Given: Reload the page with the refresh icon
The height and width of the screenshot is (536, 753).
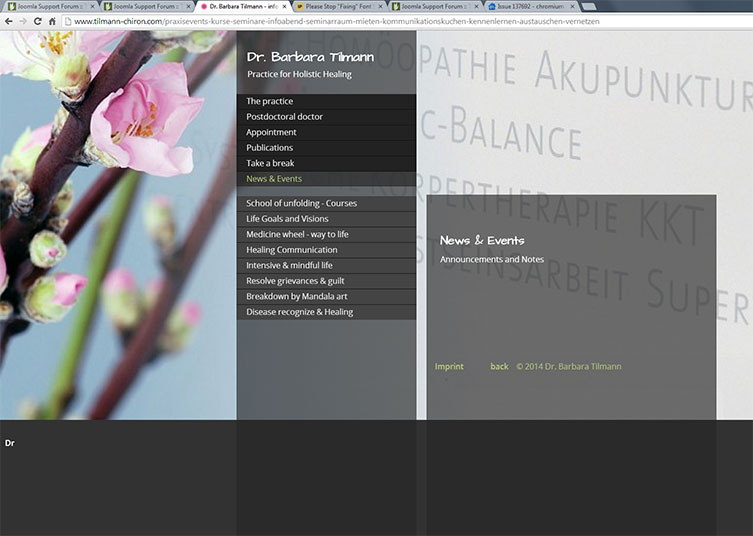Looking at the screenshot, I should pyautogui.click(x=37, y=21).
